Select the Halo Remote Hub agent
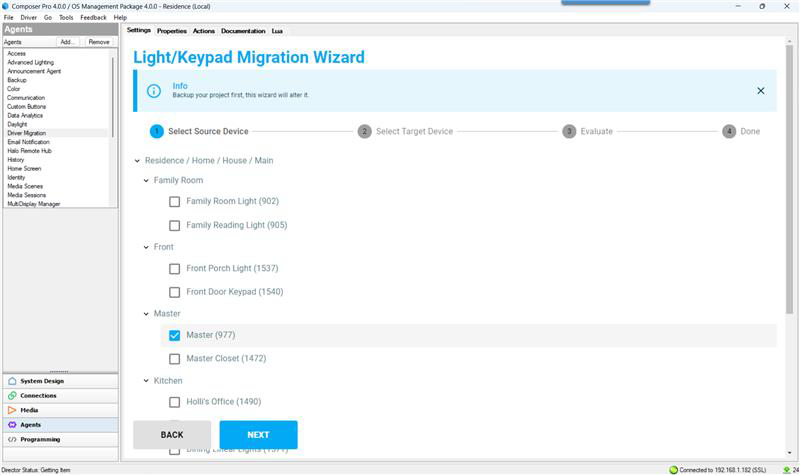This screenshot has width=800, height=475. [x=30, y=151]
